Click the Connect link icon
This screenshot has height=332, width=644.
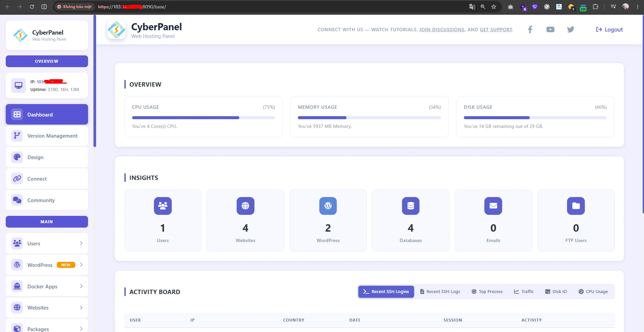pyautogui.click(x=17, y=179)
